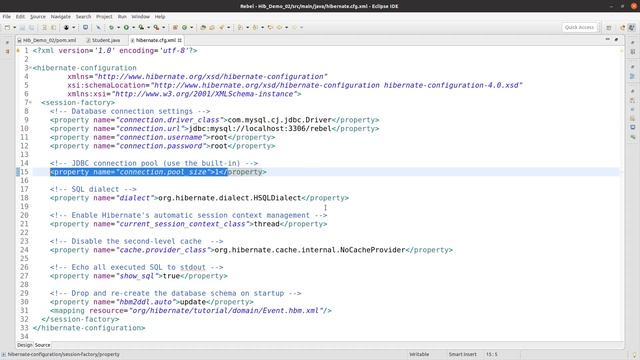640x360 pixels.
Task: Click the Coverage run toolbar icon
Action: (x=141, y=27)
